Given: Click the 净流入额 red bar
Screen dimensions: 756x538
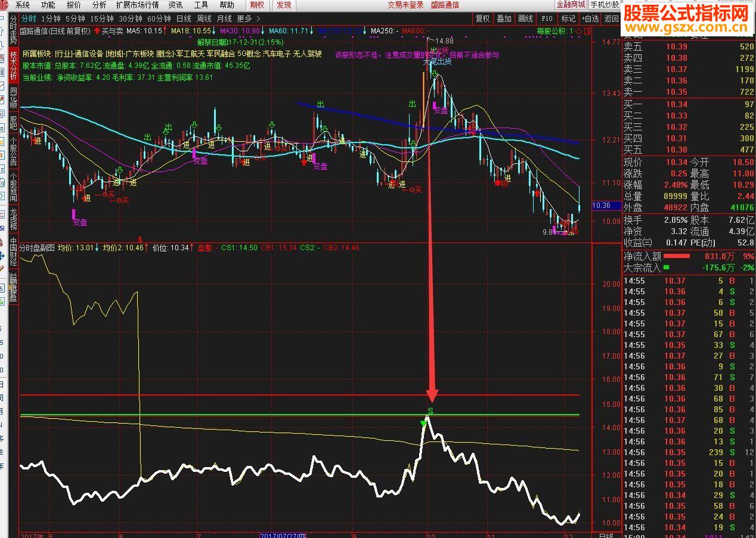Looking at the screenshot, I should [x=677, y=256].
